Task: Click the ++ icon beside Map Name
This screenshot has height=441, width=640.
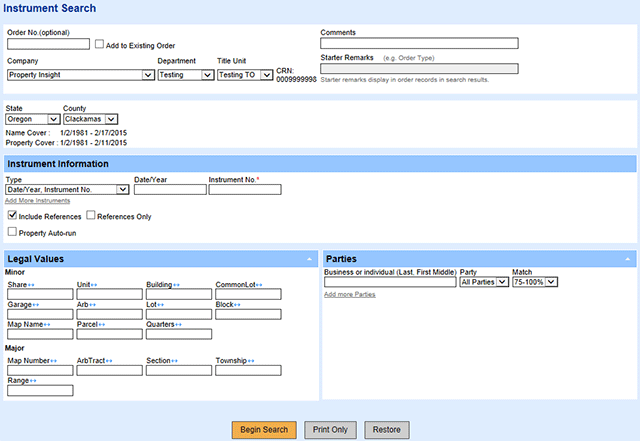Action: 48,324
